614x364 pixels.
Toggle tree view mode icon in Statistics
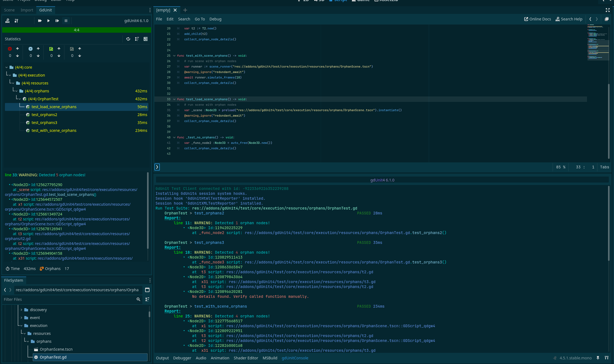pyautogui.click(x=146, y=39)
